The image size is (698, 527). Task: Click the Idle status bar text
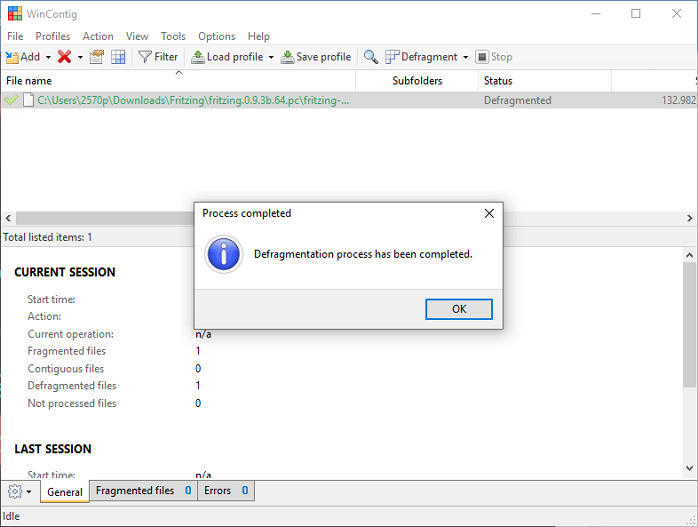click(11, 516)
